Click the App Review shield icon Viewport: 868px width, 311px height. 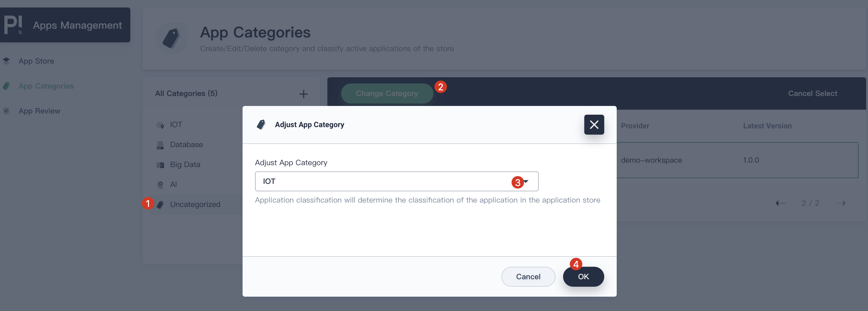pos(6,111)
